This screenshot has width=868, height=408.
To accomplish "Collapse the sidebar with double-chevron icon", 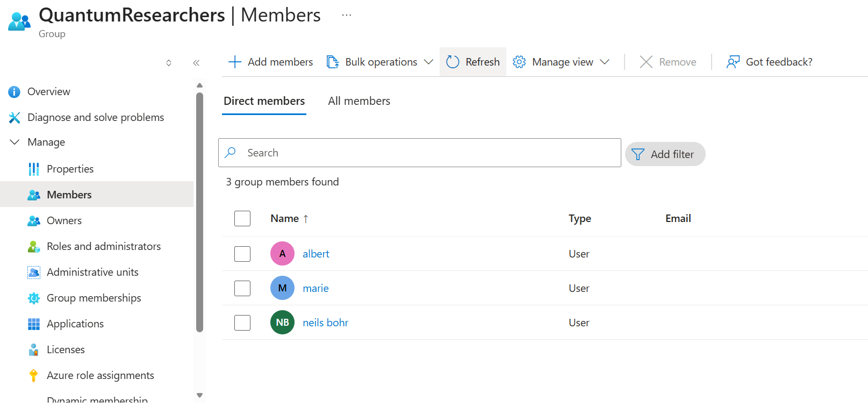I will click(196, 63).
